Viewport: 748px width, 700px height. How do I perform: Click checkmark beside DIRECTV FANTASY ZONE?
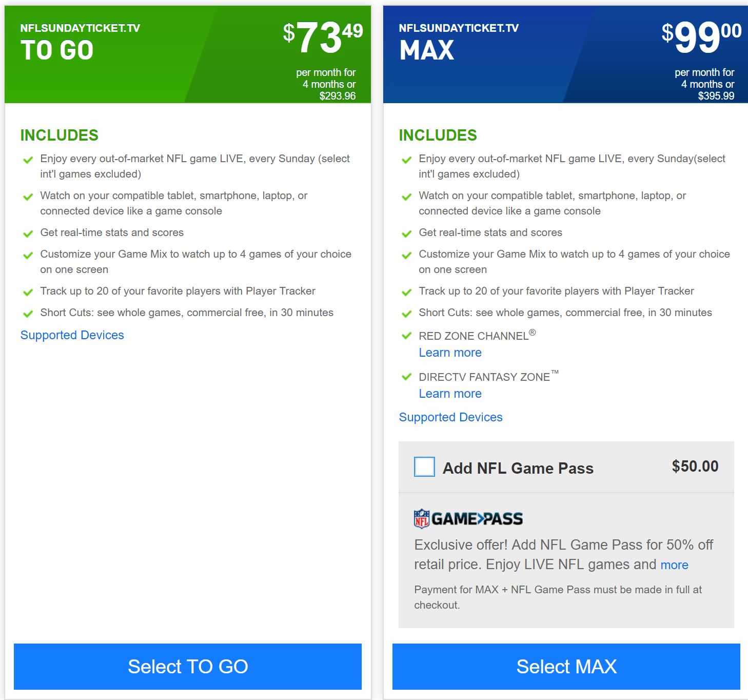[407, 377]
